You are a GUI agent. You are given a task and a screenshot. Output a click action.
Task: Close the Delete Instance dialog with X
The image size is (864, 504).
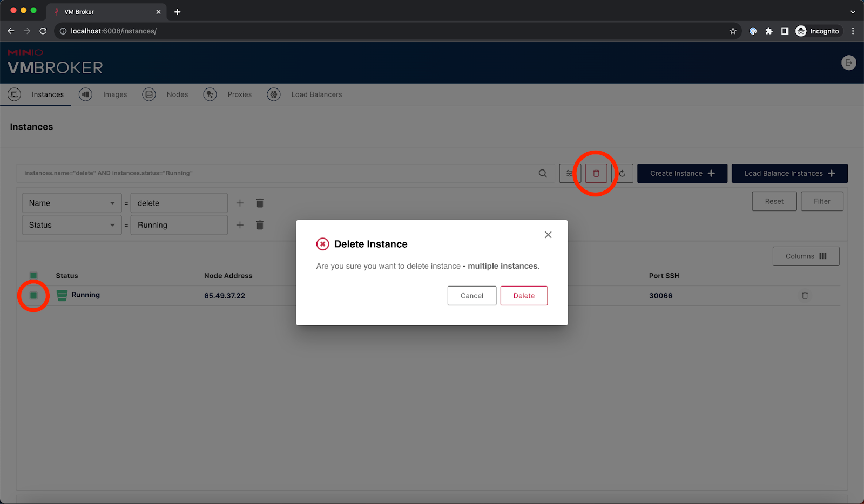pyautogui.click(x=548, y=235)
